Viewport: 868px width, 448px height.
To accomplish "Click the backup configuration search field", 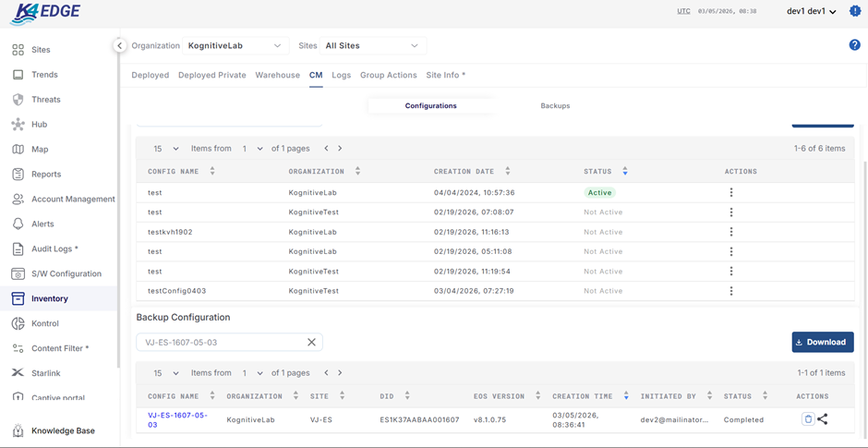I will tap(222, 342).
